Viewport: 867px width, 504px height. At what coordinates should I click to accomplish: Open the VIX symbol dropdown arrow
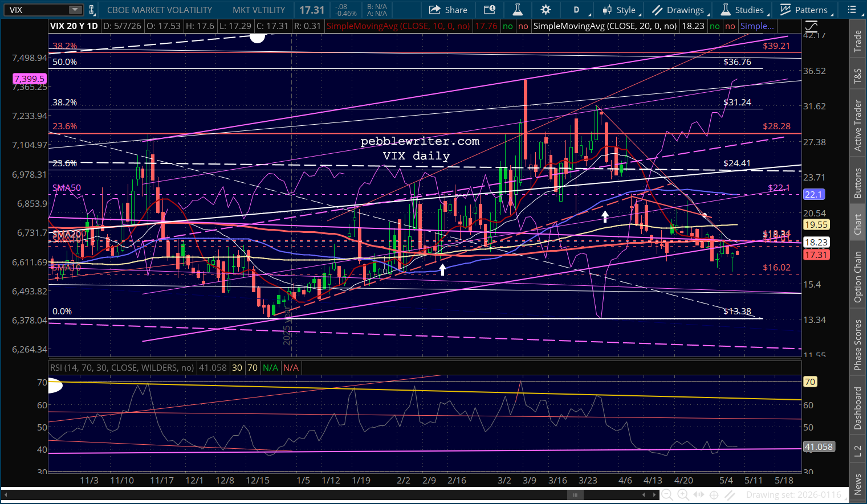point(75,10)
